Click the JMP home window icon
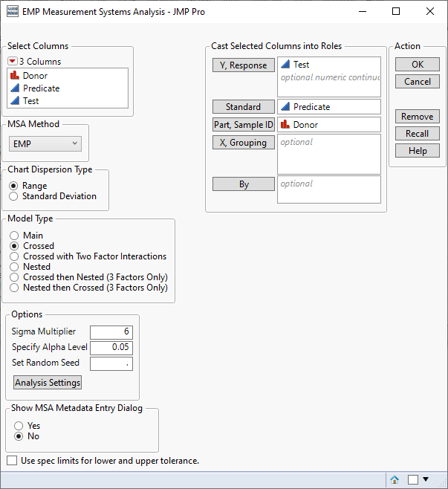Image resolution: width=448 pixels, height=489 pixels. pos(395,479)
